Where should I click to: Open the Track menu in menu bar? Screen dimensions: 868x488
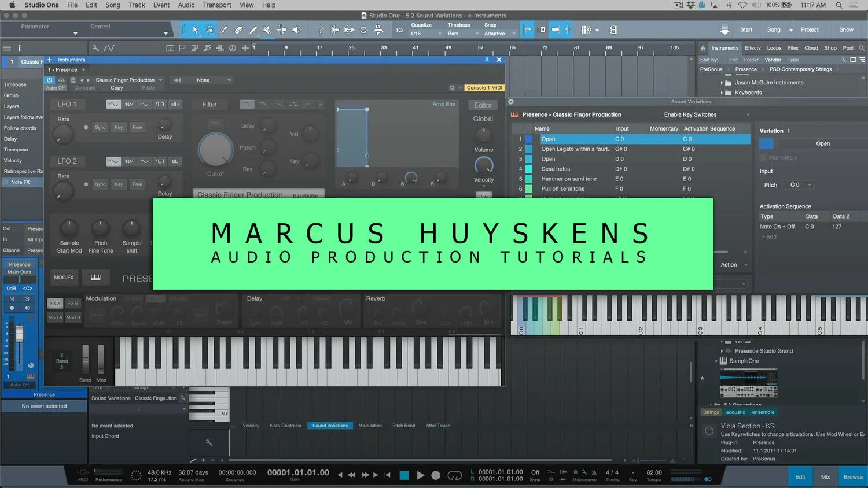coord(137,5)
